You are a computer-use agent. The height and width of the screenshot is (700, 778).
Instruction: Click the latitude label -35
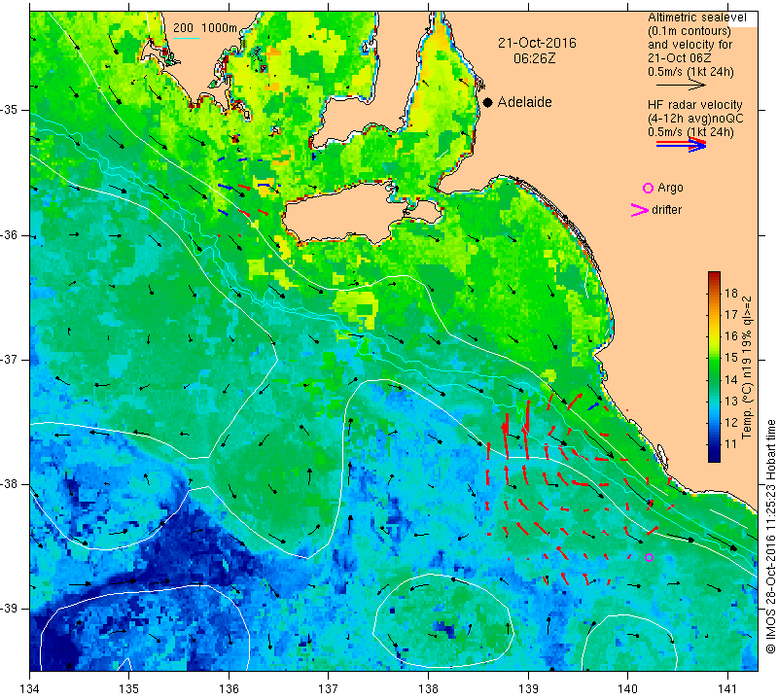[10, 110]
